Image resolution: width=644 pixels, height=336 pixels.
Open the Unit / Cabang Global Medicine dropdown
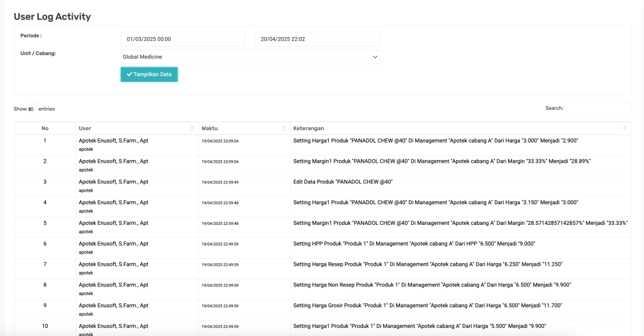click(x=250, y=57)
